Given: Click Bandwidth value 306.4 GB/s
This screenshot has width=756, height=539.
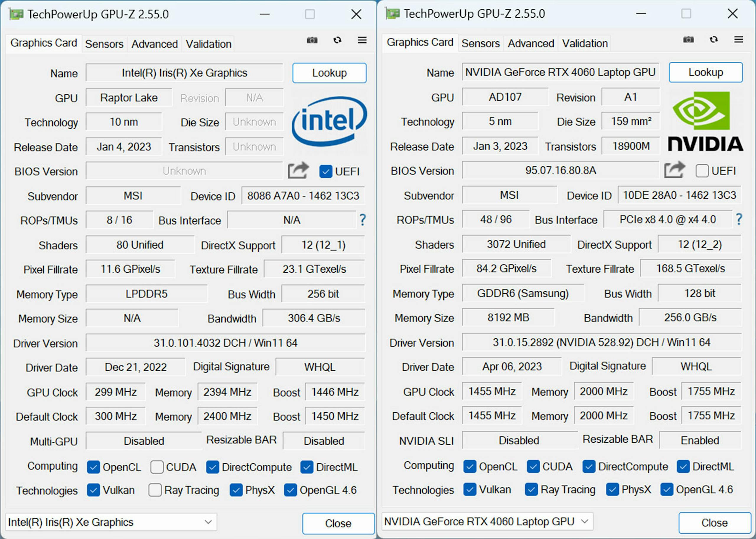Looking at the screenshot, I should coord(314,318).
